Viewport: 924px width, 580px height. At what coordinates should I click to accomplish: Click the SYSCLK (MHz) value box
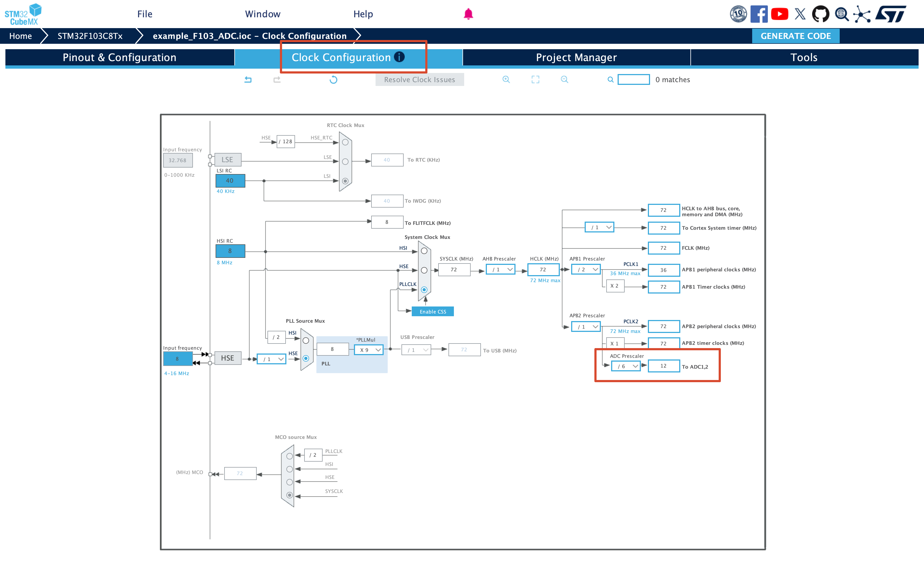point(454,270)
